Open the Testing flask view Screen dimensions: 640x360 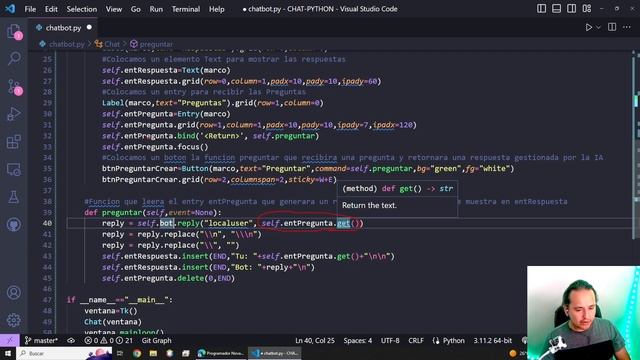coord(14,197)
